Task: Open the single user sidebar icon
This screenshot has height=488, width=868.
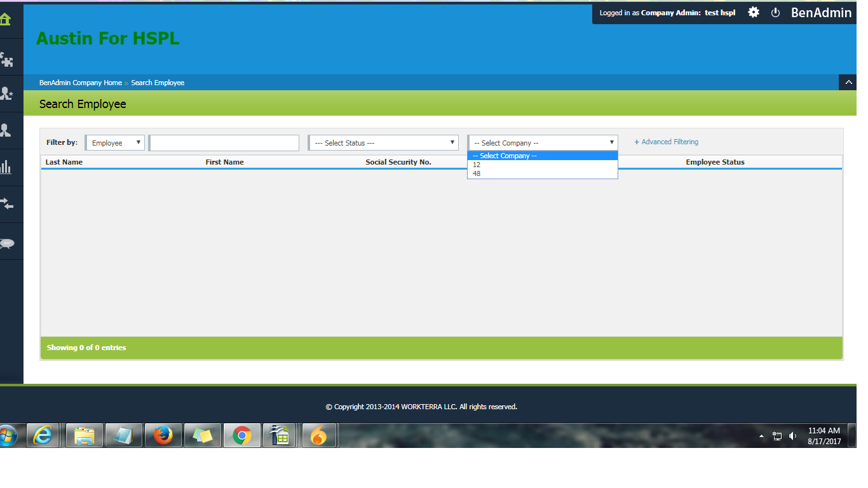Action: pyautogui.click(x=6, y=130)
